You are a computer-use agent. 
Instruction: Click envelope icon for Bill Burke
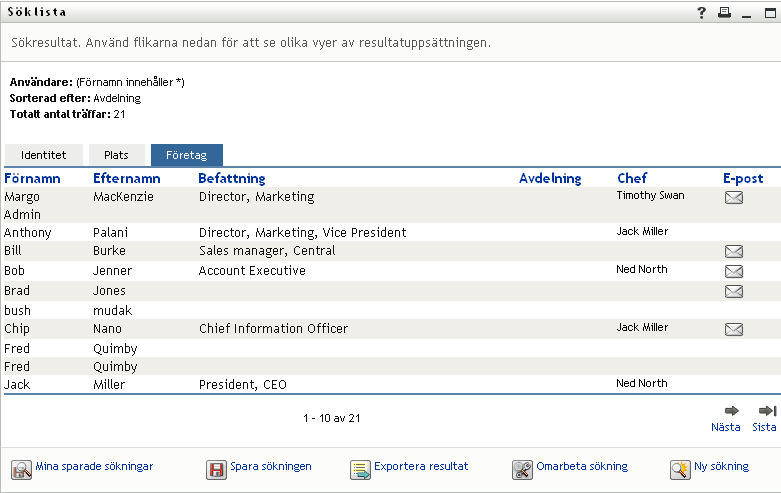pos(734,251)
